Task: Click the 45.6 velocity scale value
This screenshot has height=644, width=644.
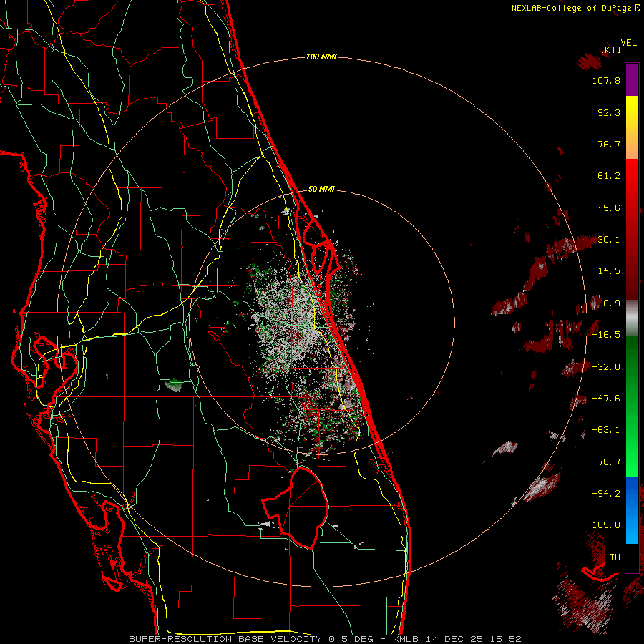Action: (x=609, y=208)
